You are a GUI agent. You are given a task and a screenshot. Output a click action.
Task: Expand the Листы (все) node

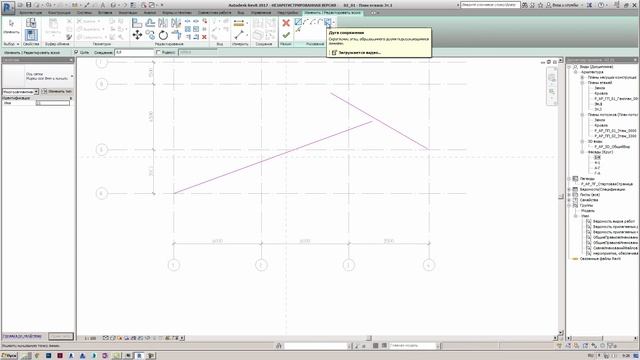pos(569,195)
